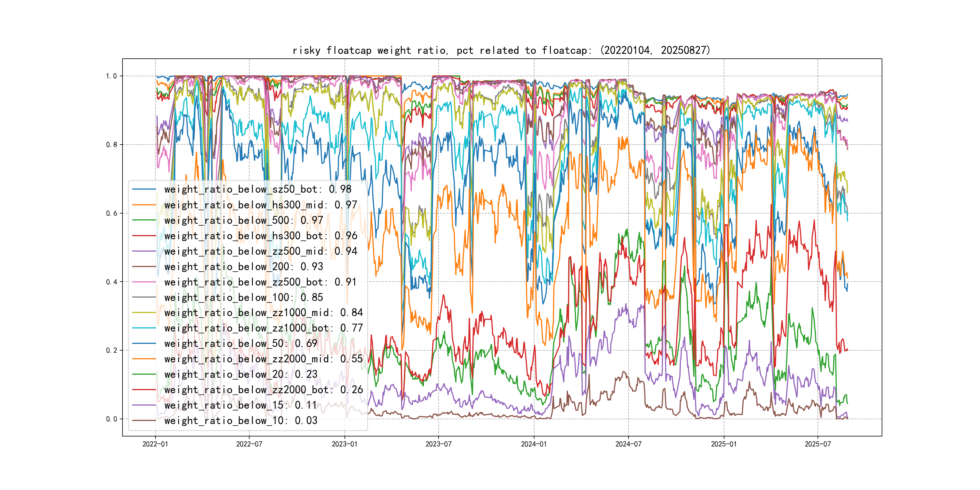Click the 2025-07 x-axis tick label
The image size is (980, 490).
pos(818,444)
